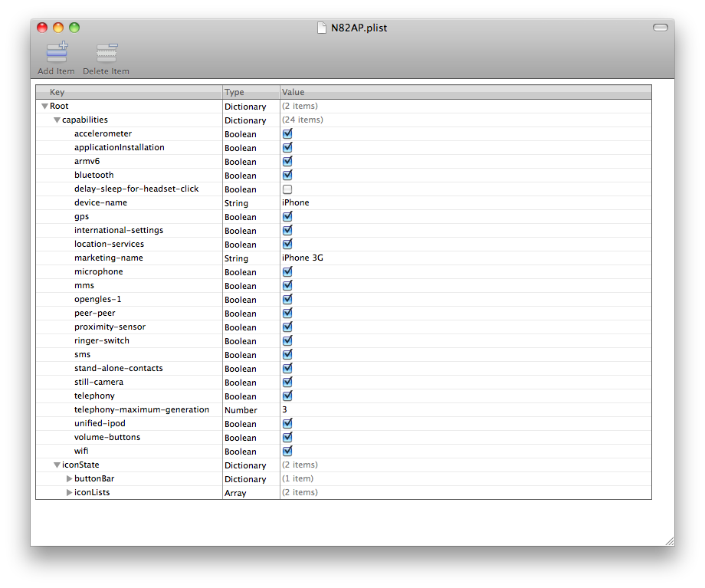This screenshot has width=705, height=588.
Task: Uncheck the accelerometer checkbox
Action: (x=287, y=133)
